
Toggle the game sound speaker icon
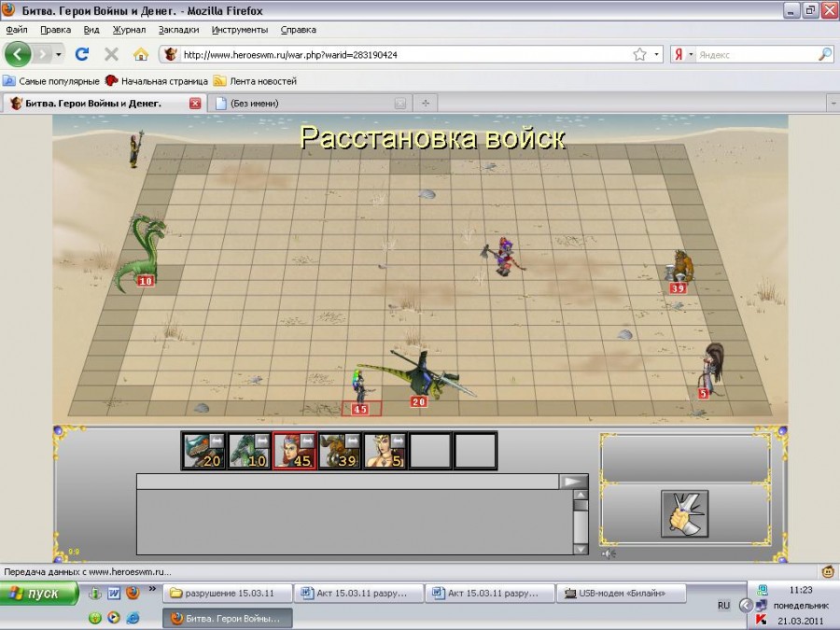click(x=609, y=553)
